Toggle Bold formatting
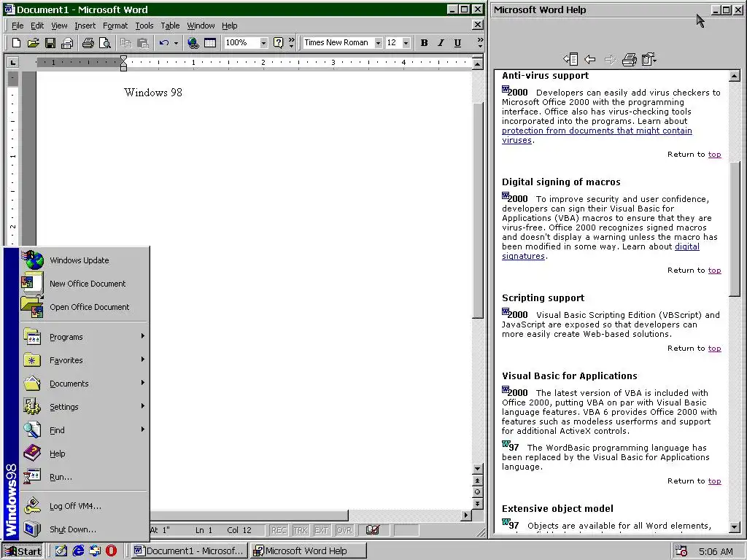This screenshot has height=560, width=747. click(x=424, y=43)
